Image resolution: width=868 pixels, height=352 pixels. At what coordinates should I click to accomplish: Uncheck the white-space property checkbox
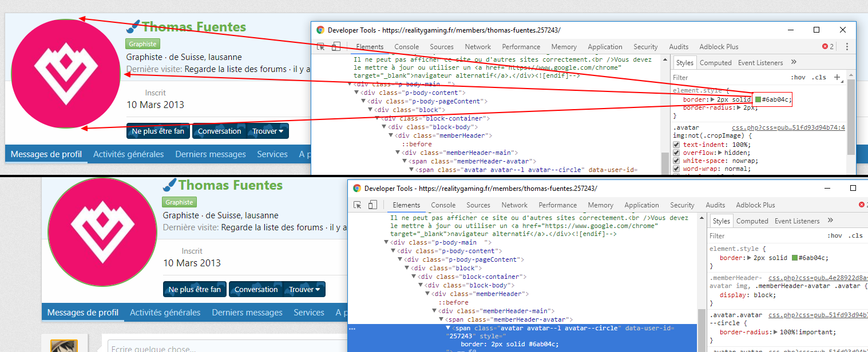pyautogui.click(x=677, y=161)
